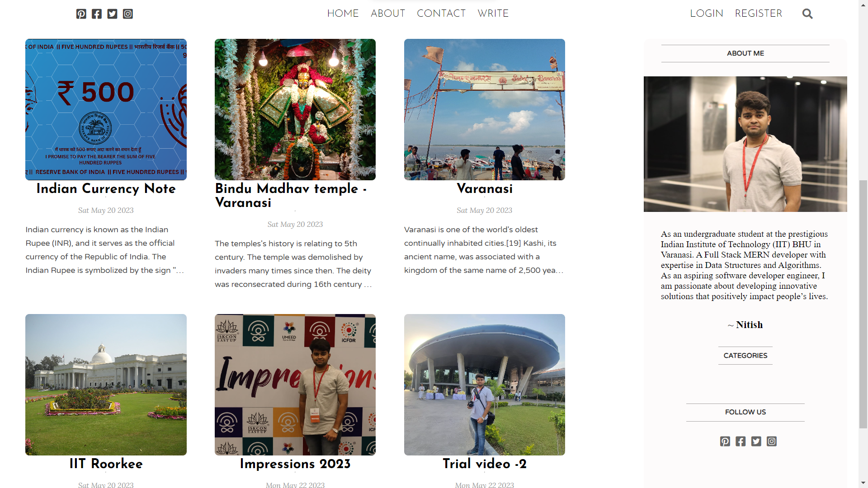Open the Facebook icon in top header
This screenshot has width=868, height=488.
tap(97, 14)
